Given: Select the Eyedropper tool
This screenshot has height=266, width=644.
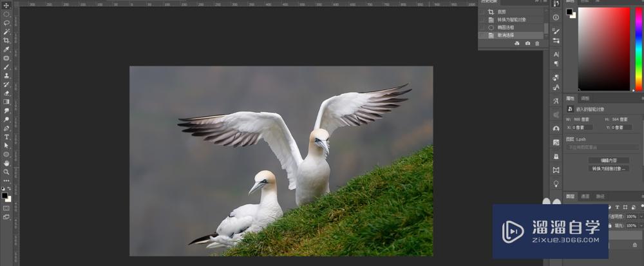Looking at the screenshot, I should (6, 49).
